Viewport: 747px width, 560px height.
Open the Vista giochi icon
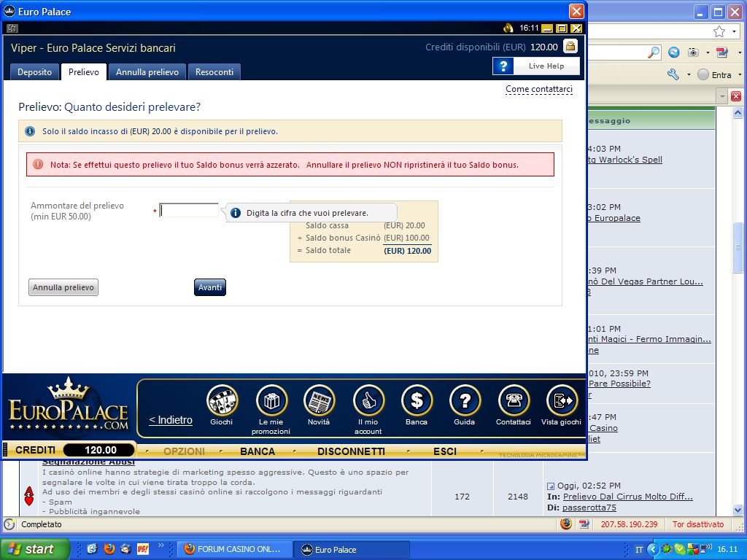point(562,401)
